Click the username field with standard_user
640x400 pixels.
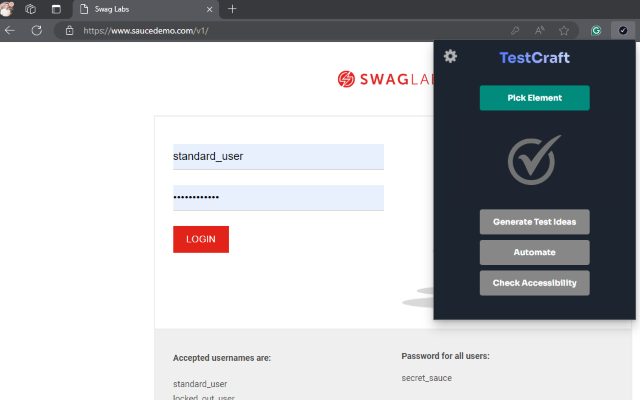pyautogui.click(x=278, y=156)
